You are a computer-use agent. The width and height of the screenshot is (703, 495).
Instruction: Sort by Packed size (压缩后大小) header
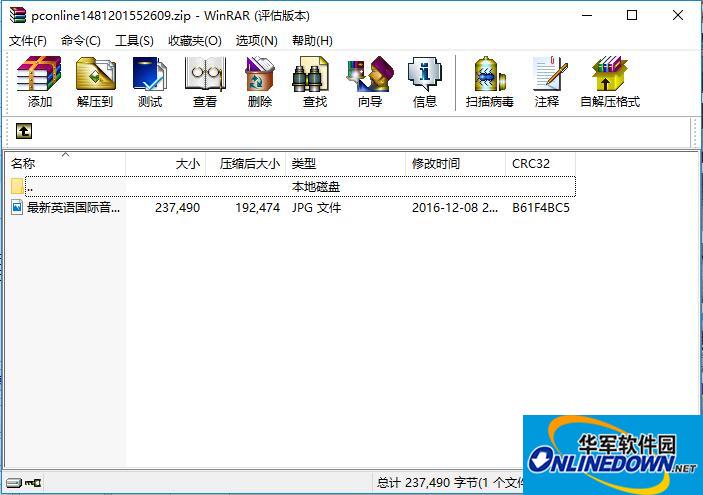[246, 164]
